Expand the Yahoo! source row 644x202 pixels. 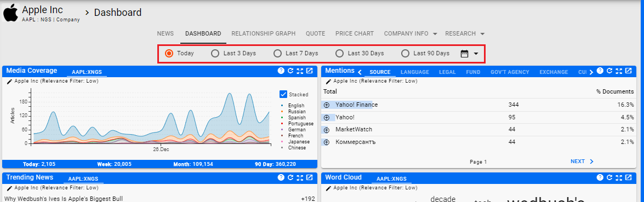click(x=327, y=117)
